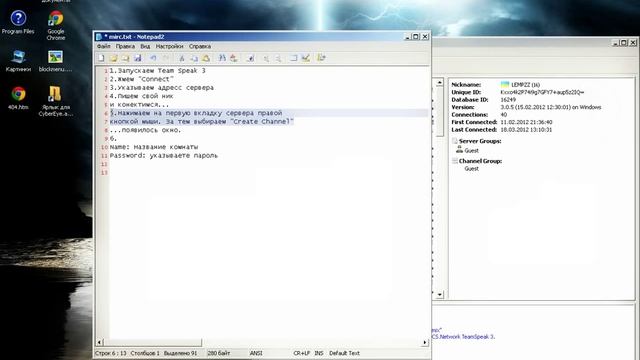
Task: Toggle word wrap with its toolbar icon
Action: [250, 58]
